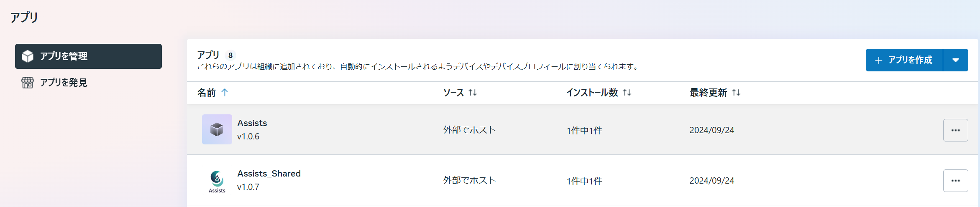
Task: Expand the dropdown arrow next to アプリを作成
Action: [955, 60]
